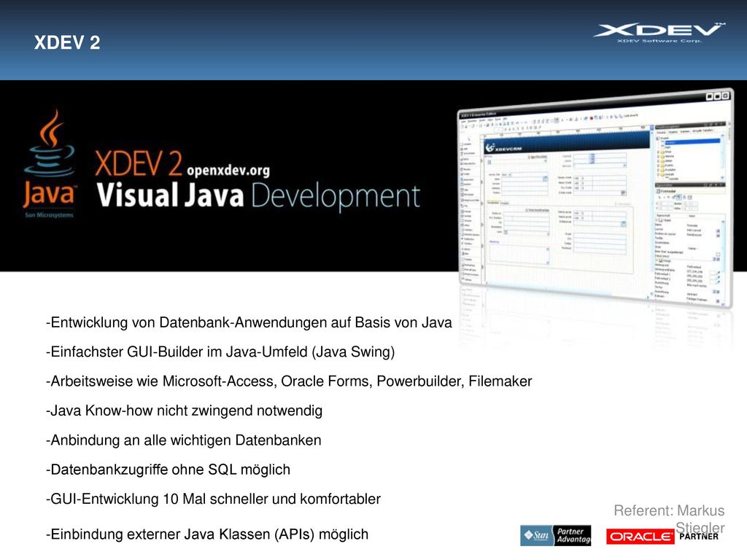Select "Anbindung an alle wichtigen Datenbanken"
Viewport: 747px width, 560px height.
point(183,440)
